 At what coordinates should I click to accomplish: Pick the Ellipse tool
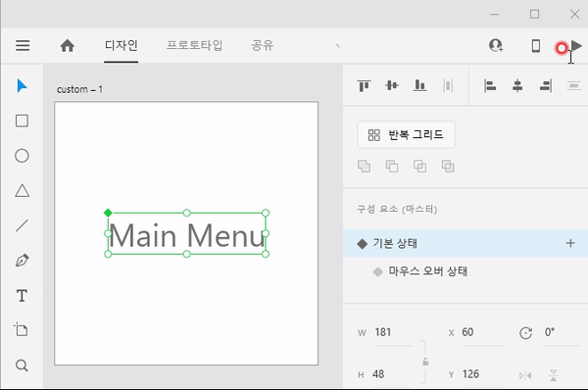pyautogui.click(x=22, y=156)
